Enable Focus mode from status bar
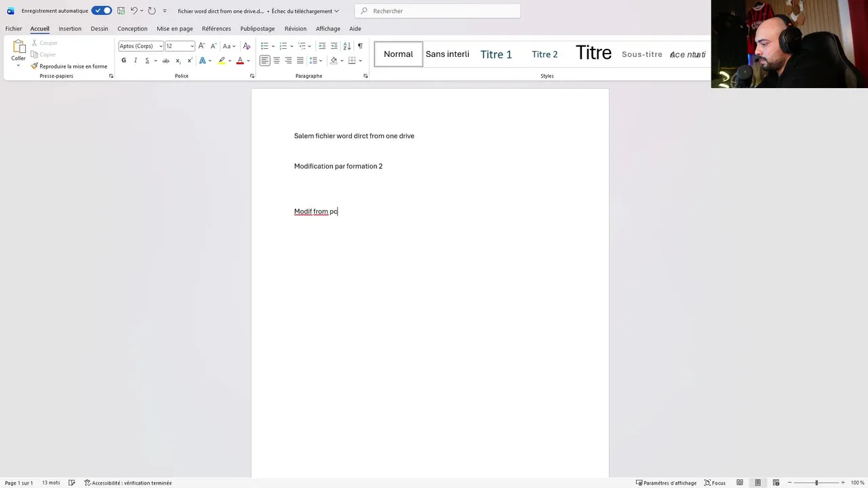Viewport: 868px width, 488px height. [715, 483]
